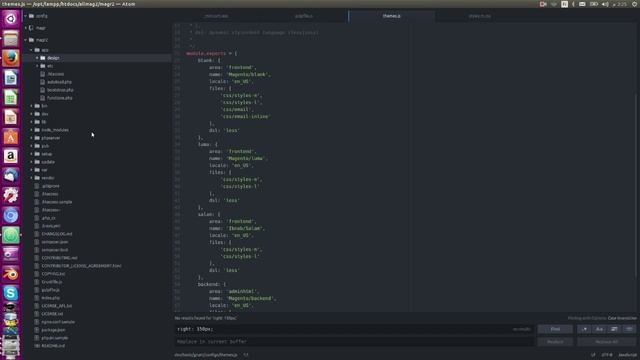This screenshot has width=640, height=360.
Task: Launch LibreOffice Calc from the dock
Action: (11, 97)
